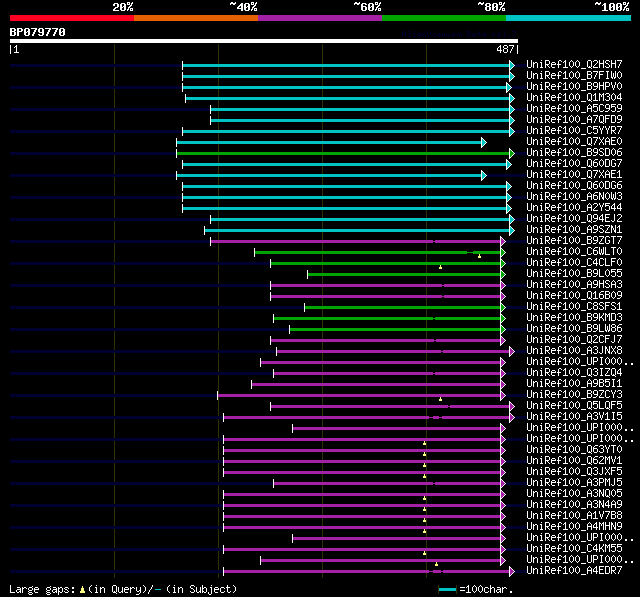
Task: Select the UniRef100_A1V7B8 label
Action: 574,516
